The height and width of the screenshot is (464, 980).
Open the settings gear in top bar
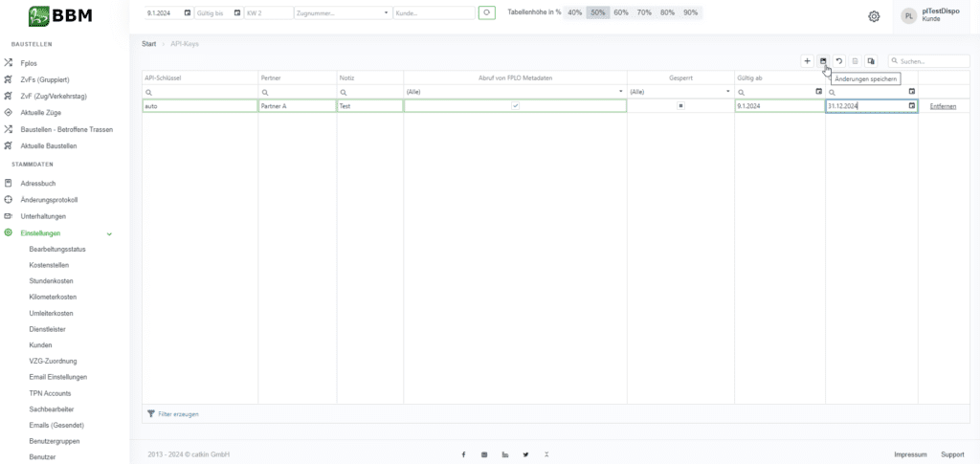(874, 16)
